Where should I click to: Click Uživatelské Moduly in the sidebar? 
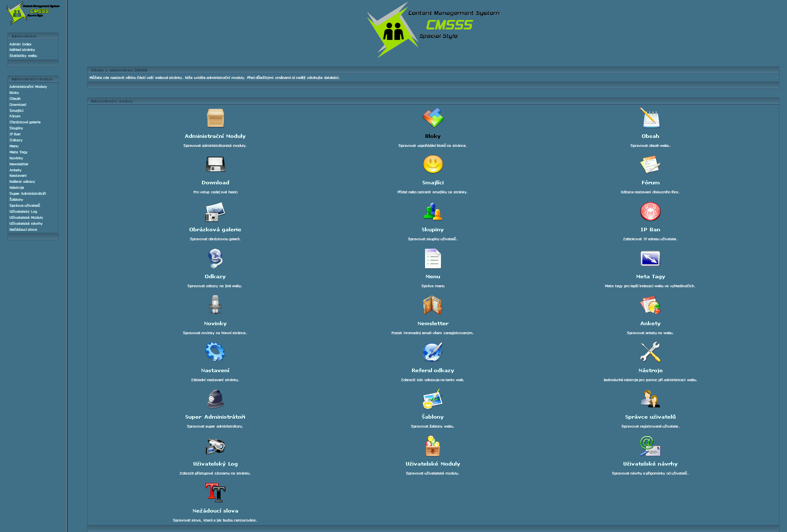(x=26, y=218)
